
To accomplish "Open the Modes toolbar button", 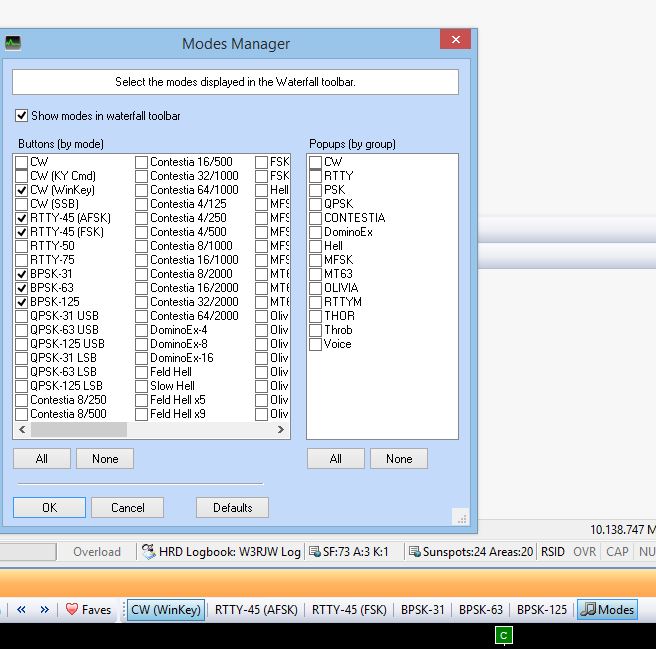I will point(607,609).
